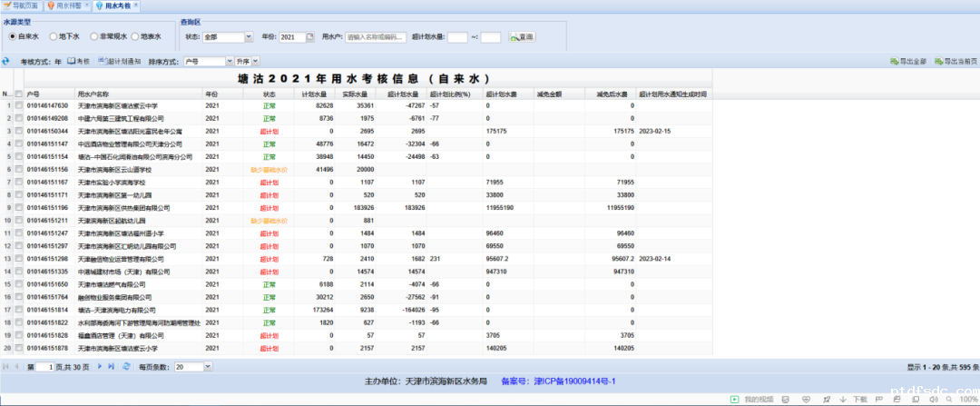Select 非常规水 water source radio
This screenshot has width=980, height=406.
(x=93, y=37)
